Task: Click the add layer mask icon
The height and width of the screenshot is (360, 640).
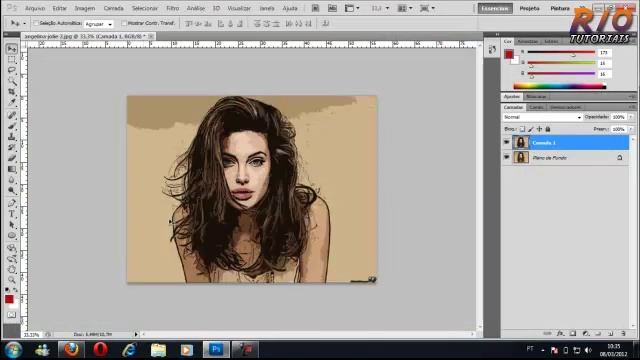Action: pyautogui.click(x=573, y=333)
